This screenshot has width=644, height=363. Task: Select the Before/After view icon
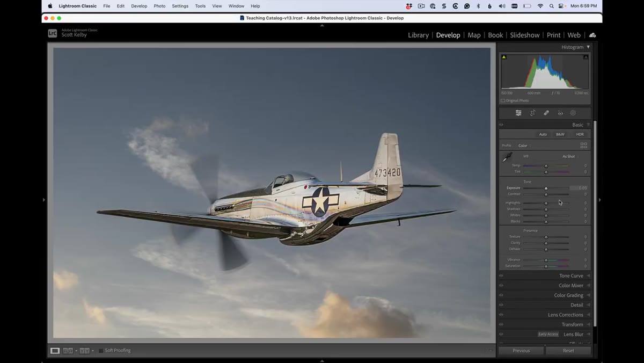pyautogui.click(x=84, y=351)
